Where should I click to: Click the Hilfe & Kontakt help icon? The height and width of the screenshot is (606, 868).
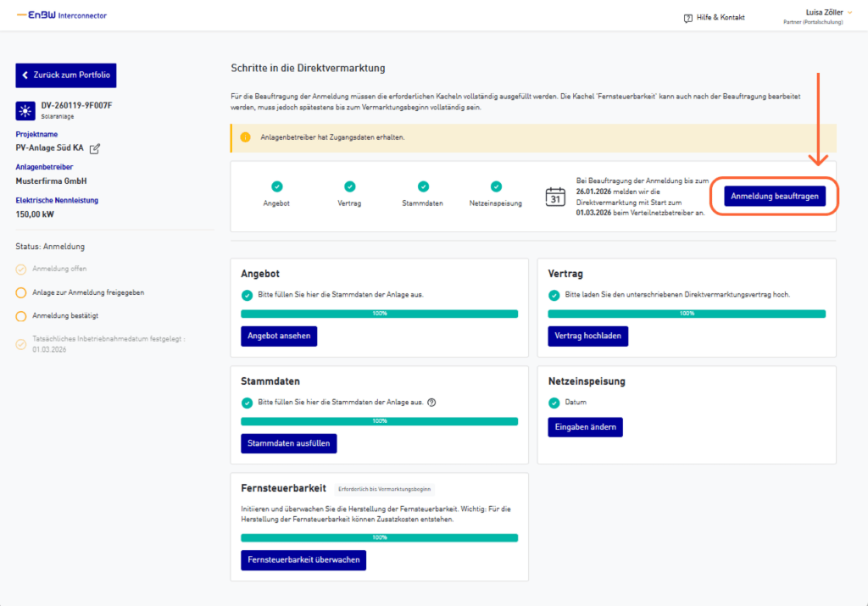pyautogui.click(x=687, y=17)
